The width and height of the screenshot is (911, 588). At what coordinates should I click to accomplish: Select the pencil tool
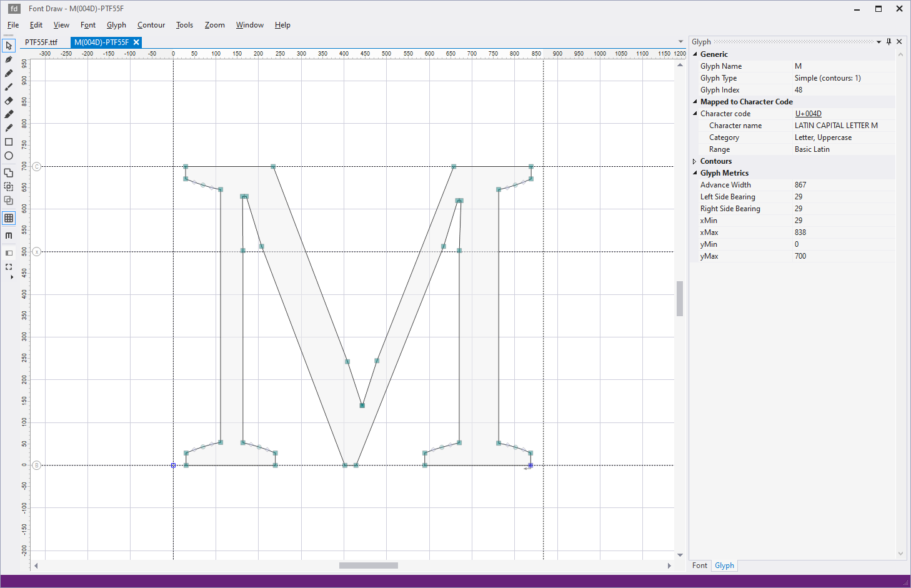tap(9, 73)
